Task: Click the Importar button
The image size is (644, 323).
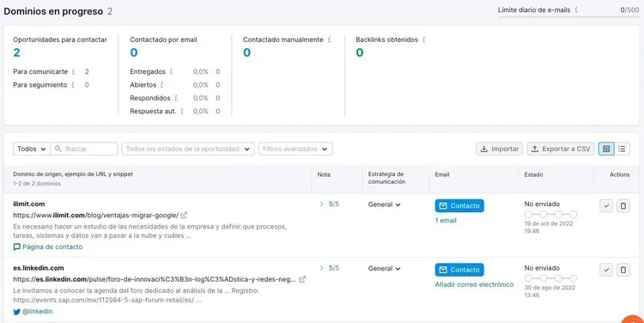Action: (x=500, y=149)
